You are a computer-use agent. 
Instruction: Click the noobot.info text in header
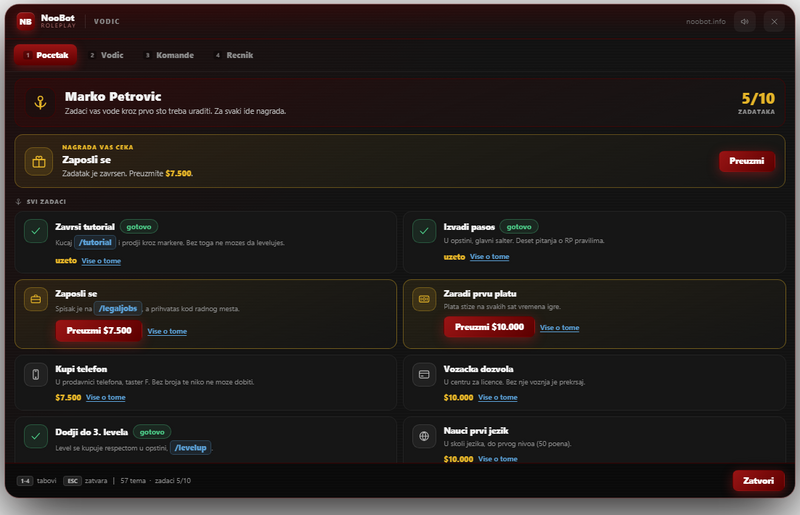(706, 21)
